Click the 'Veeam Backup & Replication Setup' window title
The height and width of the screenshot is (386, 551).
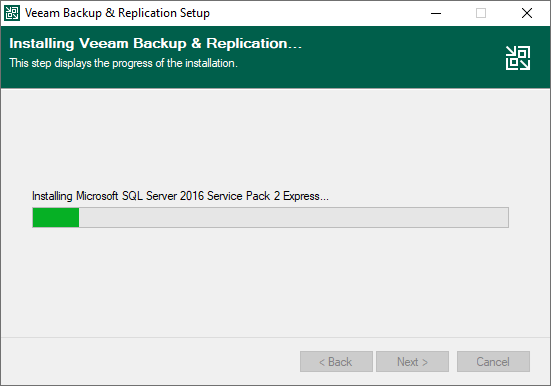pyautogui.click(x=117, y=13)
